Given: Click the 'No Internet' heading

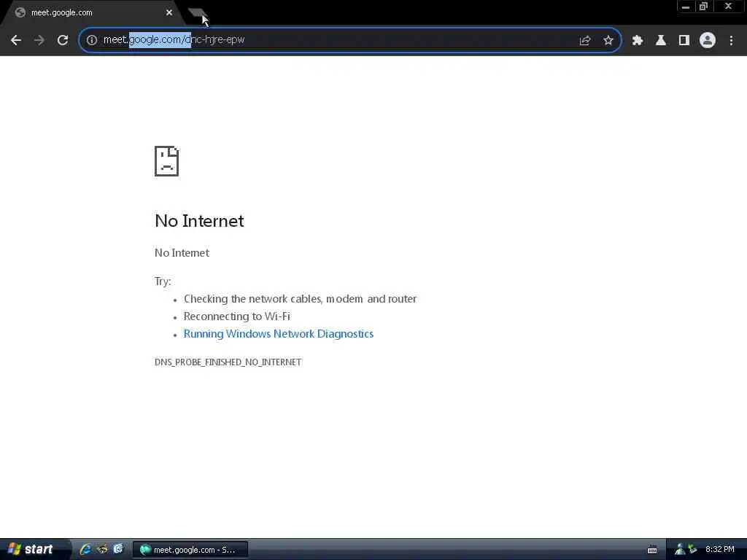Looking at the screenshot, I should [199, 221].
